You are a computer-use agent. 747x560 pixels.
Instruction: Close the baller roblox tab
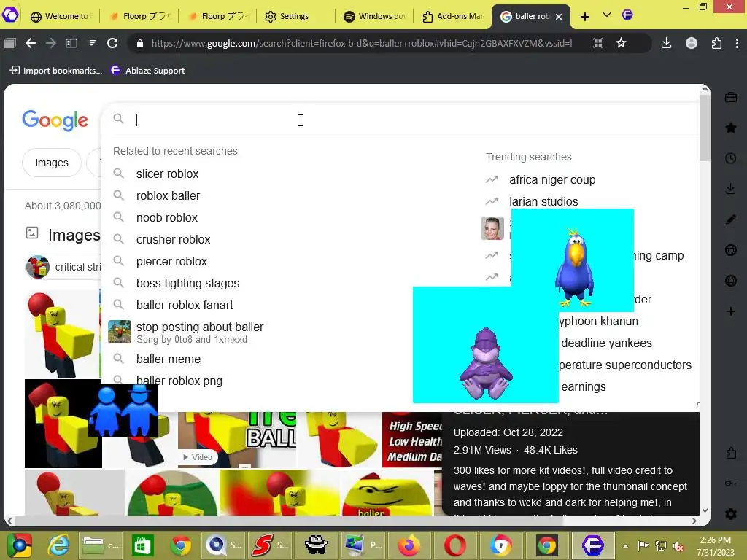[x=559, y=17]
